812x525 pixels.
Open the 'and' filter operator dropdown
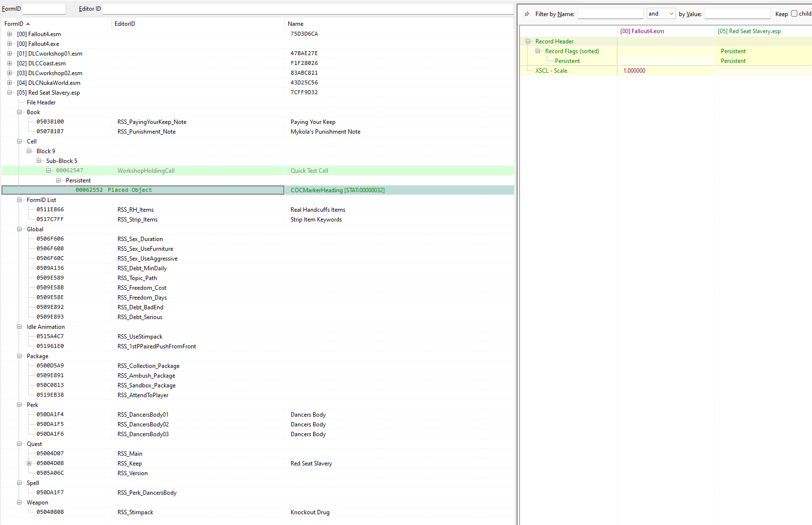(661, 14)
